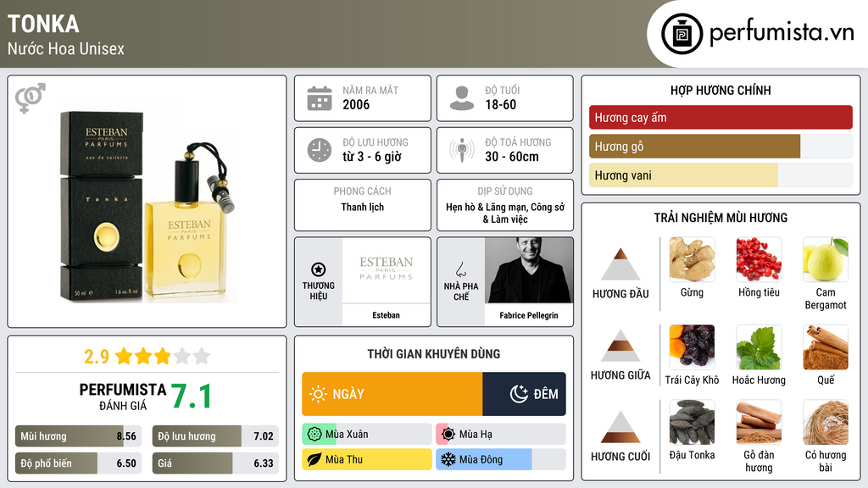Click the Mùi hương 8.56 score bar
The height and width of the screenshot is (488, 868).
pos(78,436)
